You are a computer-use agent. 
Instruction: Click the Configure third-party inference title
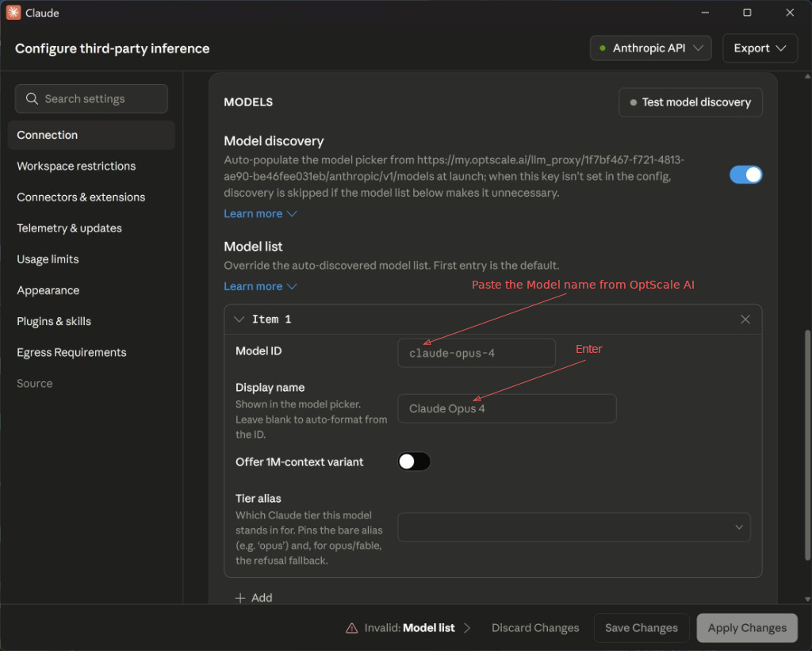click(x=113, y=48)
